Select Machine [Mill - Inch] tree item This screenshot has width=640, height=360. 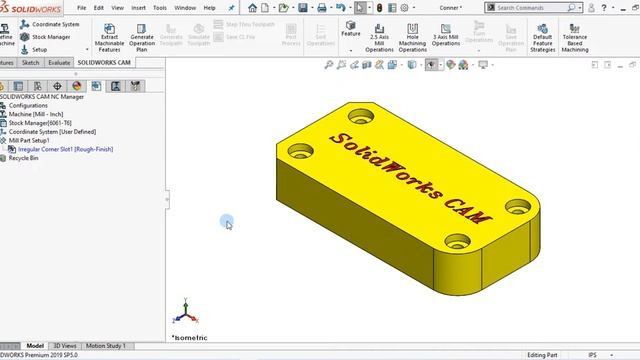[36, 114]
